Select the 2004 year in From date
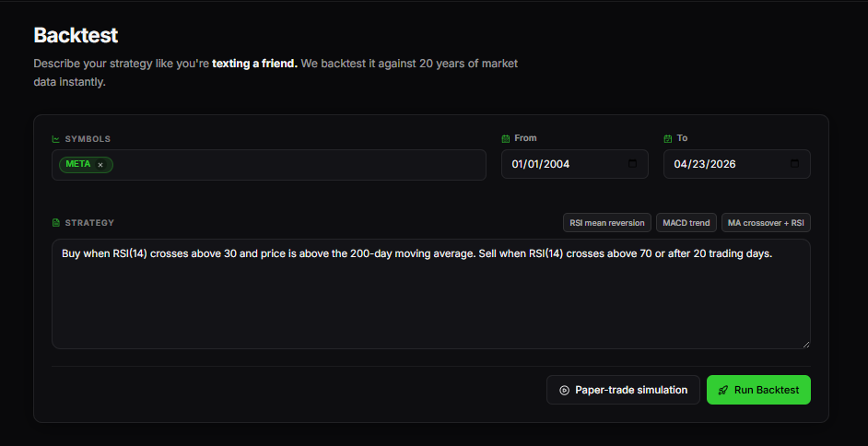 (x=559, y=164)
